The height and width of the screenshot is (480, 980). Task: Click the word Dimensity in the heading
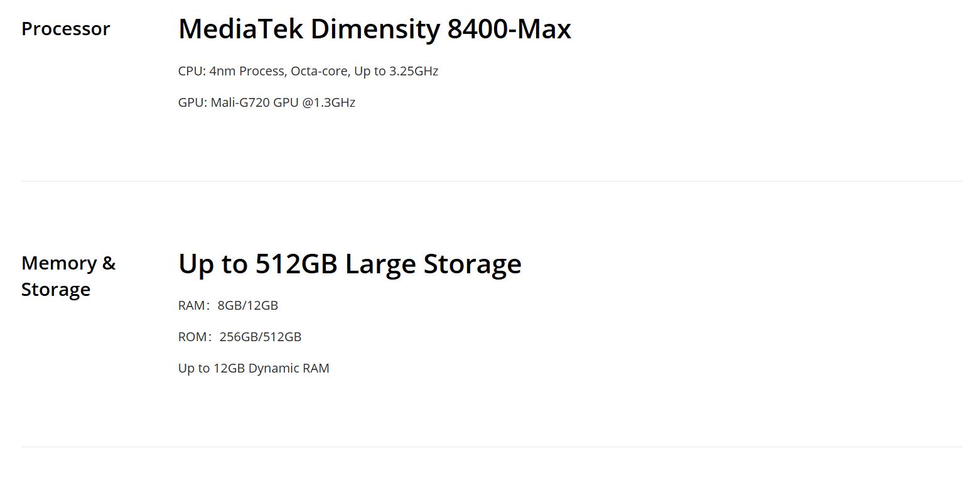[x=376, y=30]
